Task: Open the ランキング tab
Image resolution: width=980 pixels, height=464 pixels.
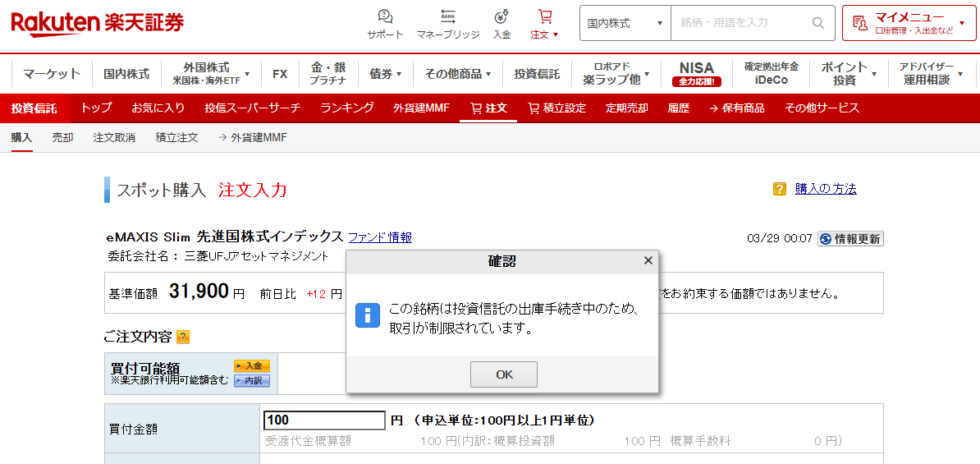Action: pos(347,108)
